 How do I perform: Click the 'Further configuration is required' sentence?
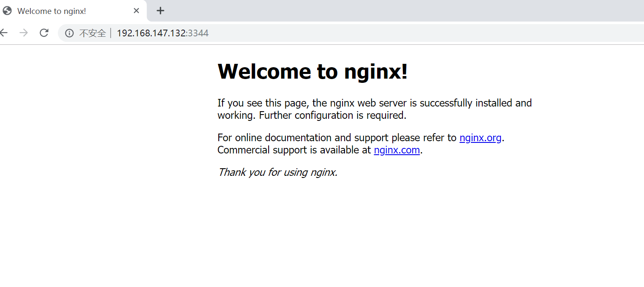pyautogui.click(x=332, y=115)
